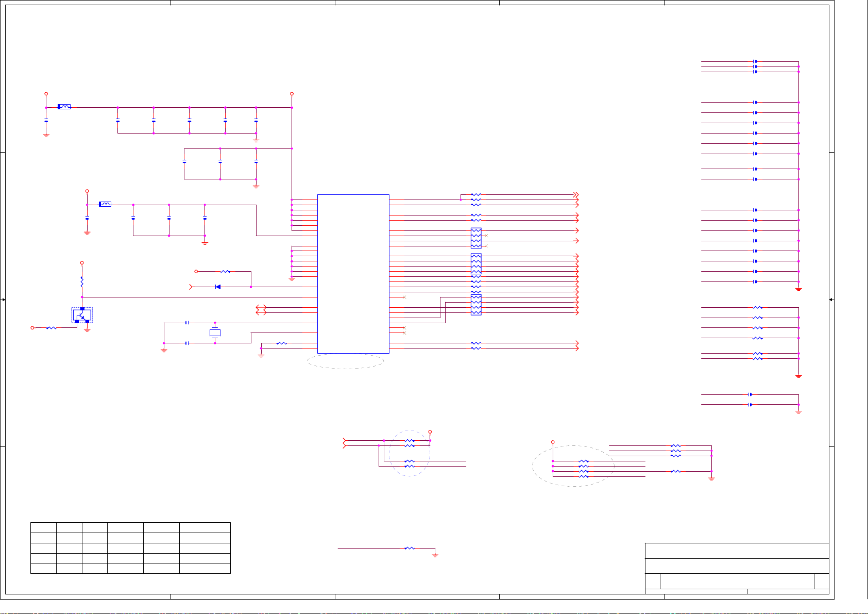Screen dimensions: 868x614
Task: Select the diode symbol left of the IC
Action: pyautogui.click(x=217, y=287)
